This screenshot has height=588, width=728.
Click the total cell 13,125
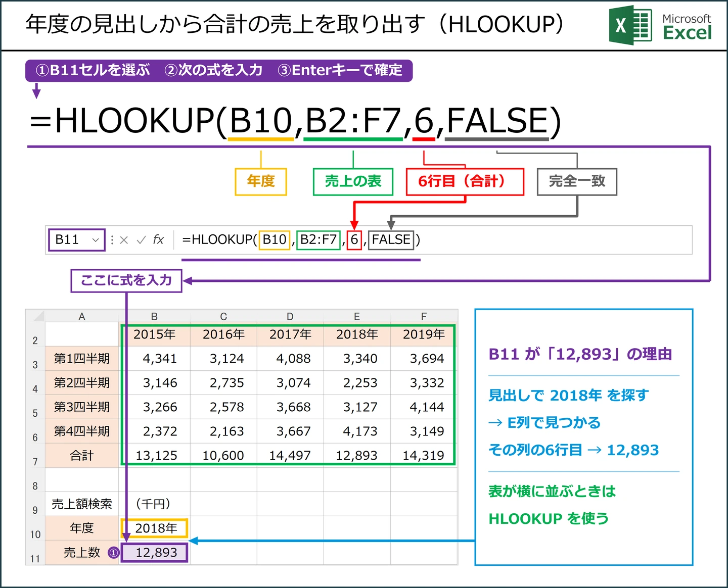[x=155, y=456]
